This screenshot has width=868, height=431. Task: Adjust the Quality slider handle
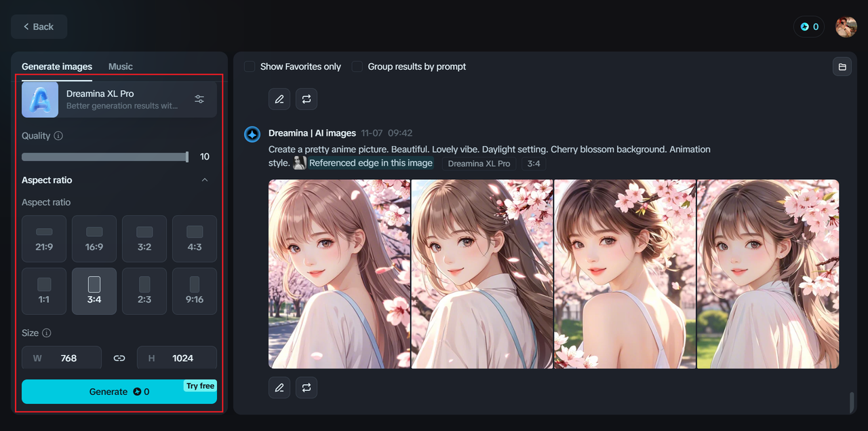click(x=187, y=157)
